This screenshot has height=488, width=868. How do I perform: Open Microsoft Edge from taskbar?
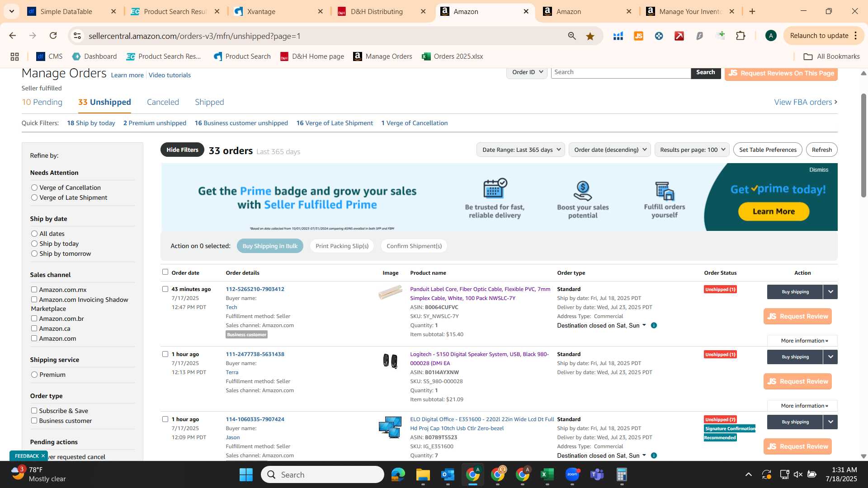coord(398,474)
